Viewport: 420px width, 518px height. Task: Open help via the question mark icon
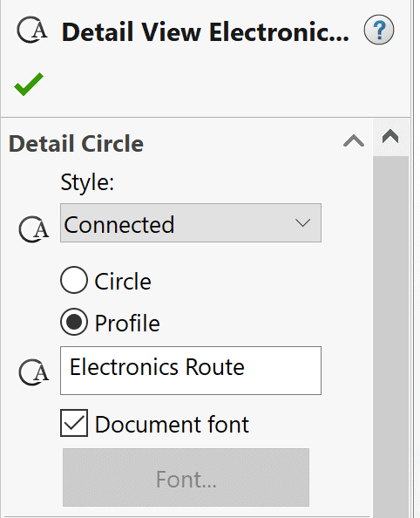tap(379, 30)
